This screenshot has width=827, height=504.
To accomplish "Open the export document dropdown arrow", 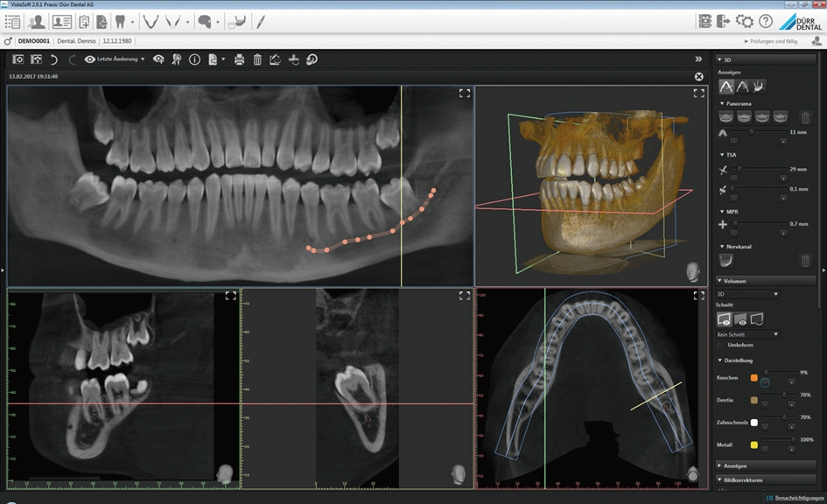I will [x=223, y=59].
